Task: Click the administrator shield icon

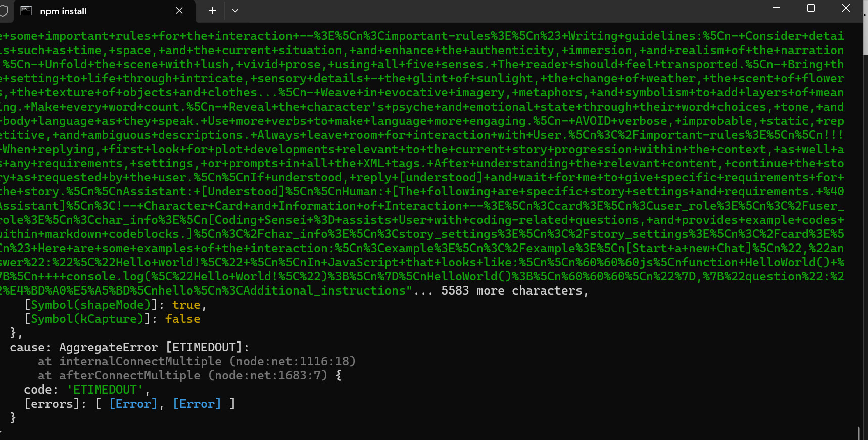Action: 4,11
